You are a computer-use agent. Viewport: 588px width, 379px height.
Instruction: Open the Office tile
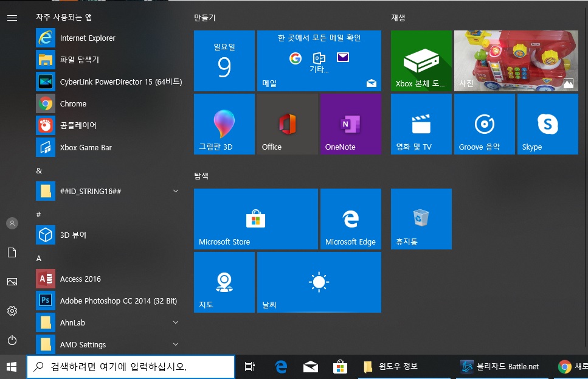[x=288, y=124]
